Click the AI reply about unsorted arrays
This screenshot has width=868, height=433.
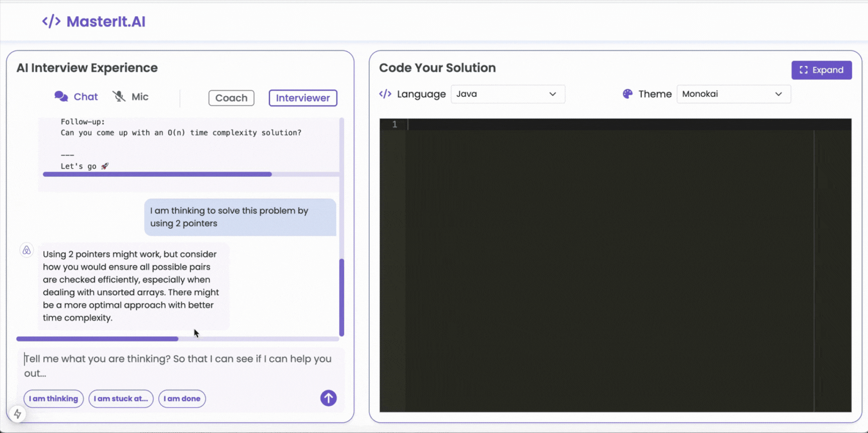pyautogui.click(x=133, y=286)
